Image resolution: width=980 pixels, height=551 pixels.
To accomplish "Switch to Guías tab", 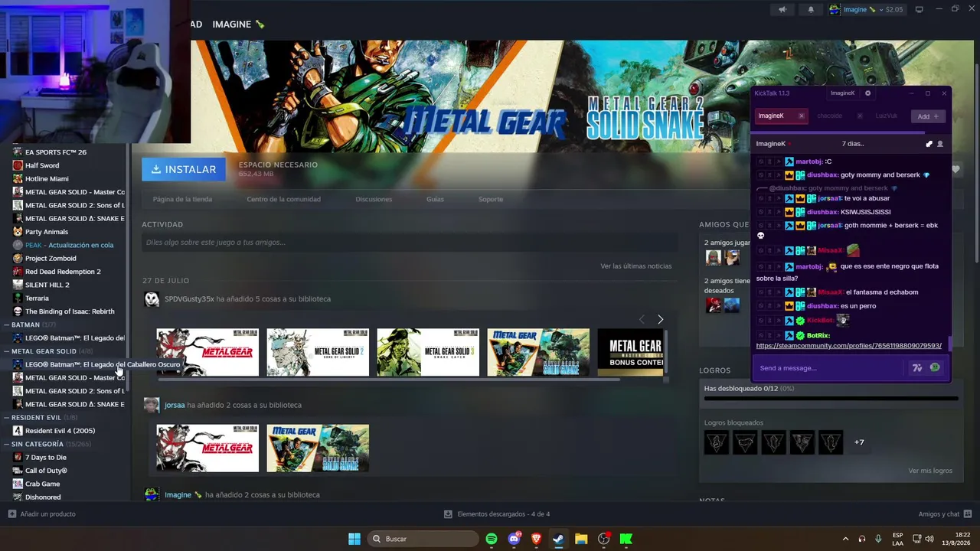I will tap(435, 199).
